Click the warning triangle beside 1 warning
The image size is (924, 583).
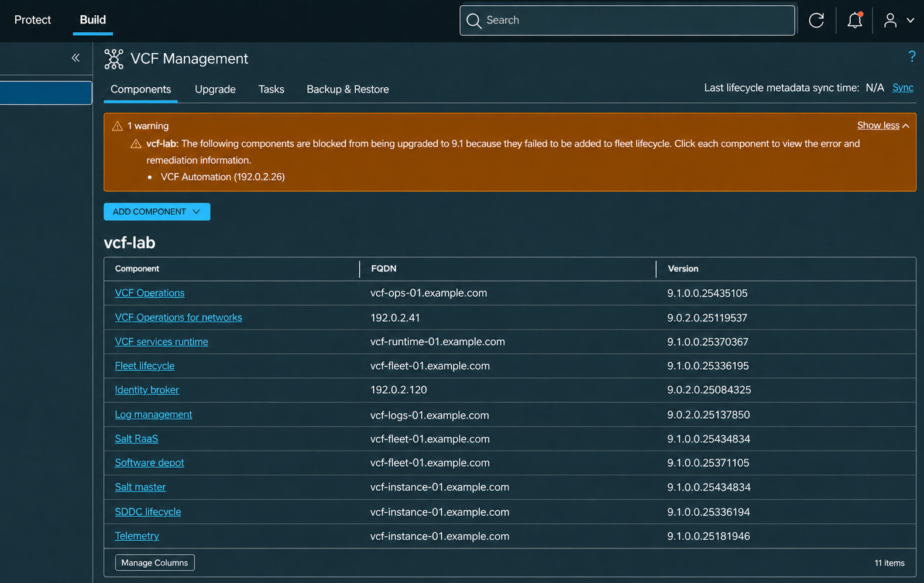coord(117,126)
